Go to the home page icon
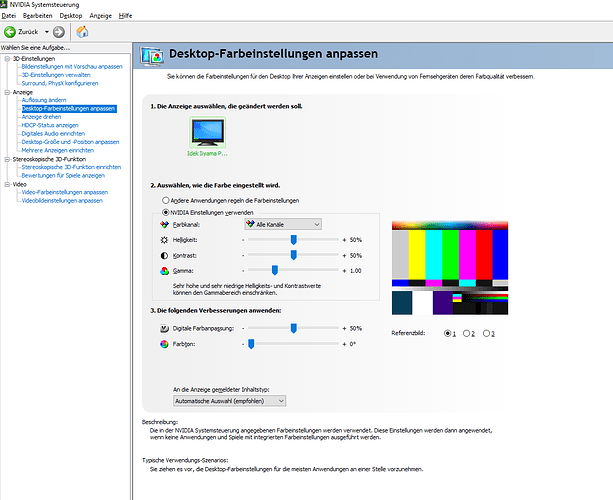613x500 pixels. click(82, 32)
